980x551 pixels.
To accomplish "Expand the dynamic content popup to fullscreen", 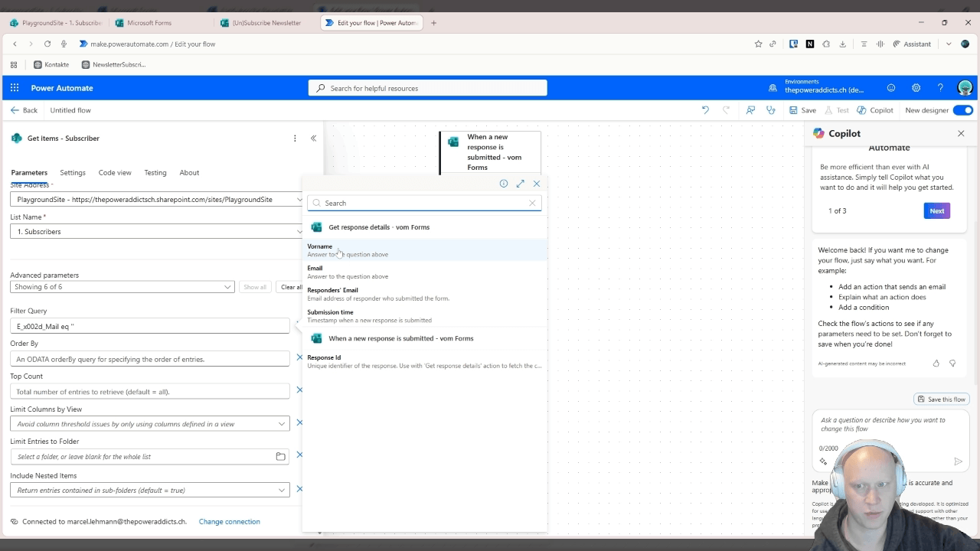I will coord(520,184).
